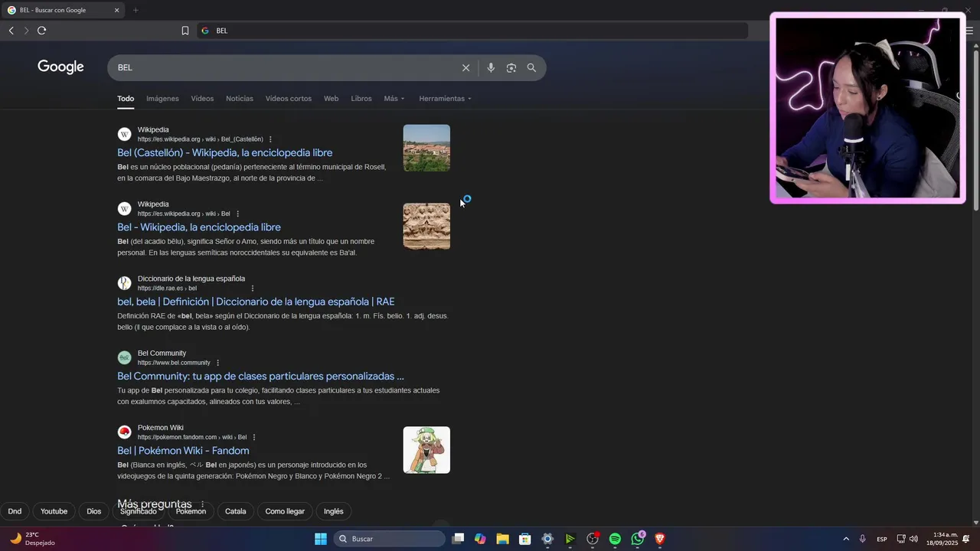The image size is (980, 551).
Task: Close the BEL search browser tab
Action: tap(116, 10)
